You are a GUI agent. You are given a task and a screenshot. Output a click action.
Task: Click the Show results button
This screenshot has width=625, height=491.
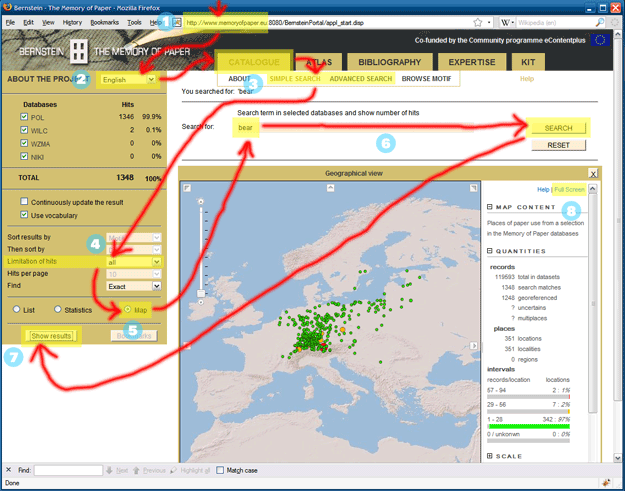point(51,336)
